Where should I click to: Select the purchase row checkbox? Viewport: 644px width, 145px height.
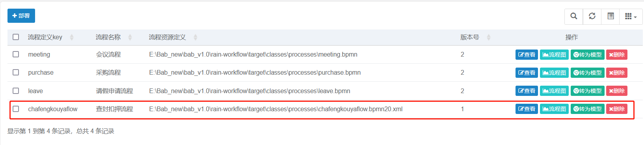(16, 72)
